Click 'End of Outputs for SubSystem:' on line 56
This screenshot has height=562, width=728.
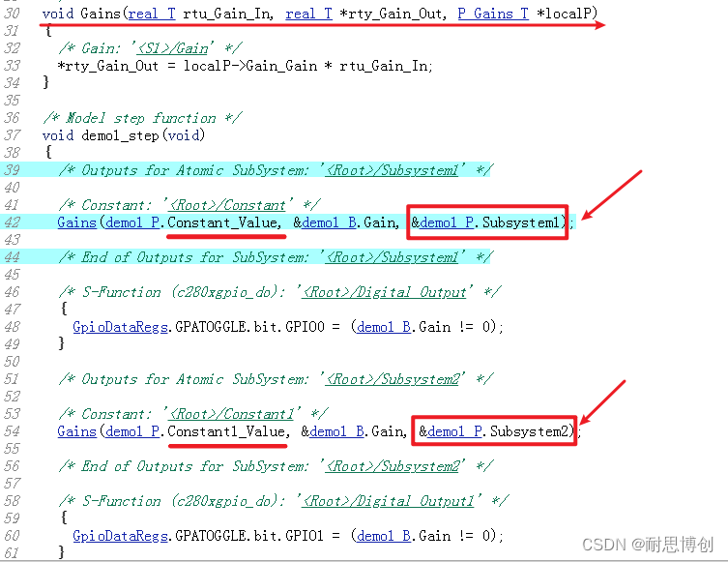195,466
